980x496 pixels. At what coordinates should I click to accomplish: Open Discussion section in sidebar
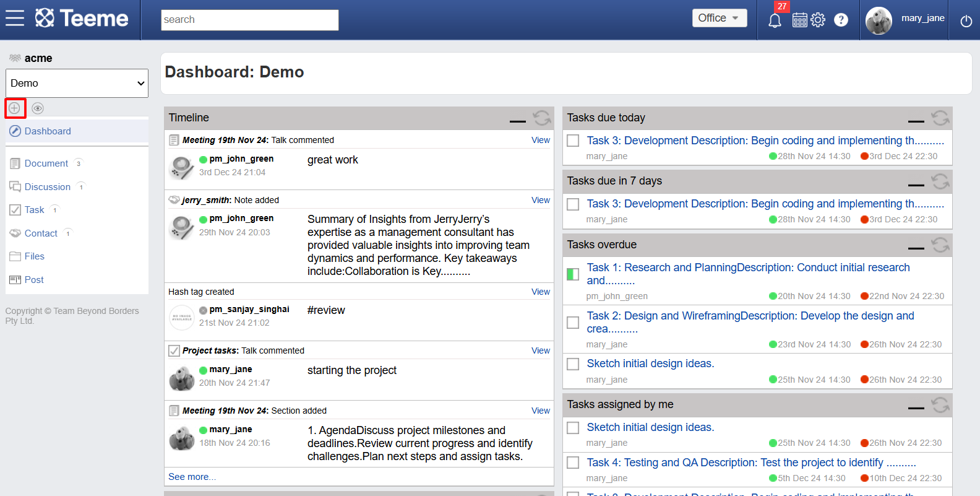(48, 187)
